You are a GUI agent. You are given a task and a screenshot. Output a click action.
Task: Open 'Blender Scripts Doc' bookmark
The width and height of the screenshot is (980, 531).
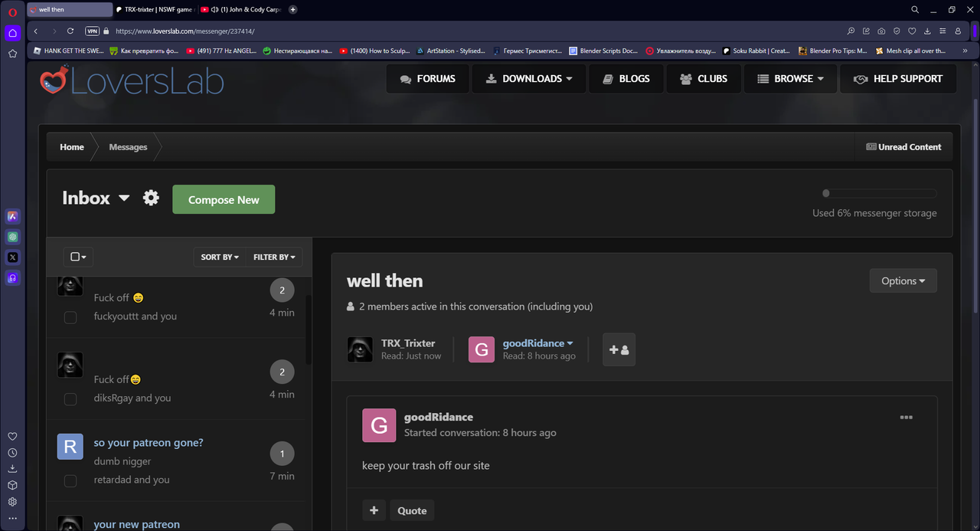(x=603, y=51)
